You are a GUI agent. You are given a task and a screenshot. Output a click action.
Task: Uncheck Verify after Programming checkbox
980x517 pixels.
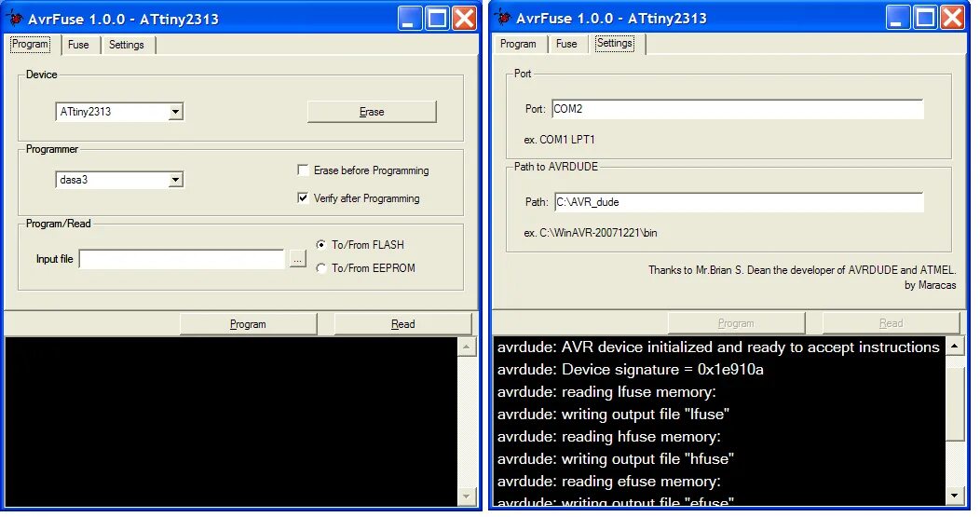[x=303, y=198]
